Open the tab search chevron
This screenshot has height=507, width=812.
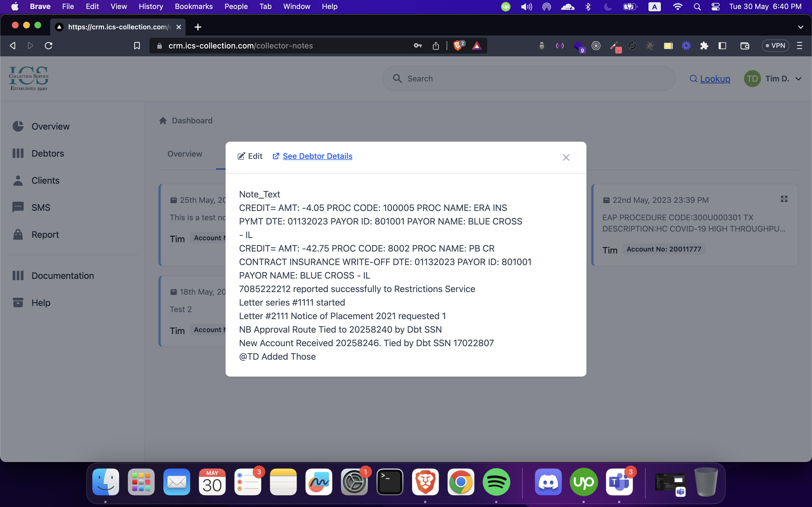(x=800, y=27)
